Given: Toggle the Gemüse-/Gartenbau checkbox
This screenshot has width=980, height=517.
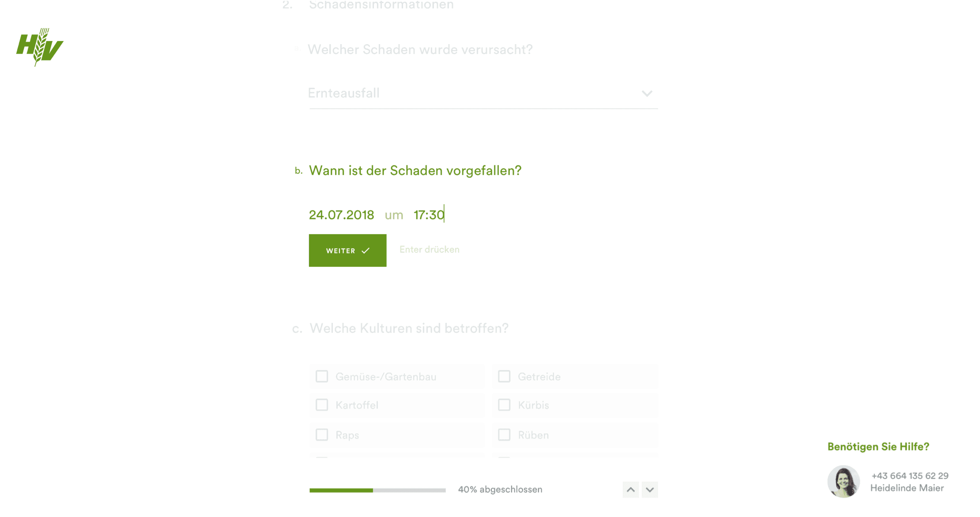Looking at the screenshot, I should click(322, 376).
